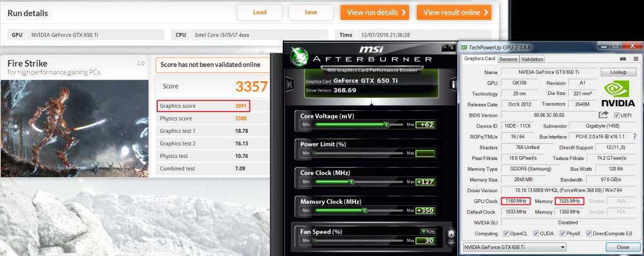This screenshot has height=256, width=644.
Task: Click the Bus Interface question mark icon
Action: pos(635,136)
